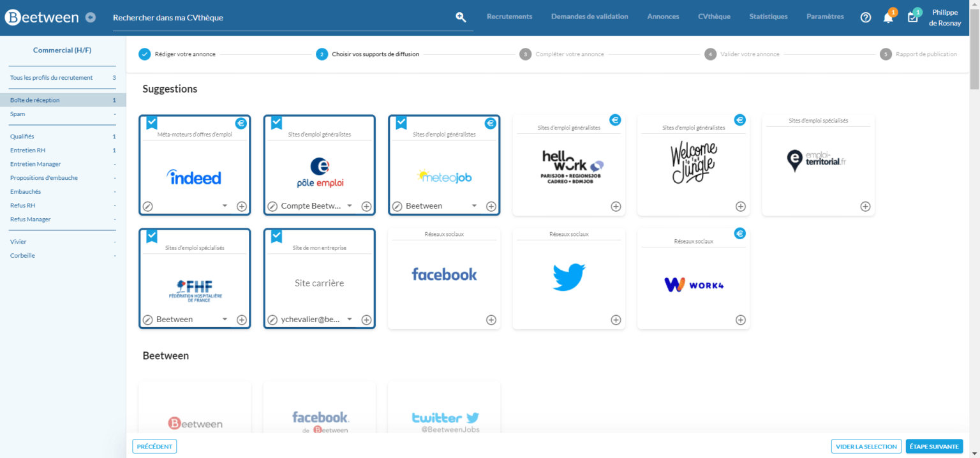Click the plus icon on Pôle emploi card
The image size is (980, 458).
point(366,206)
